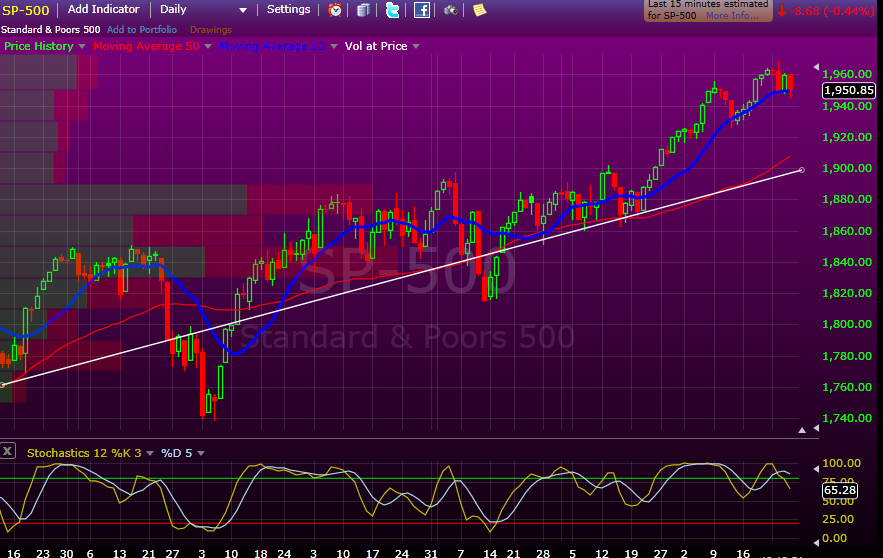883x558 pixels.
Task: Click the left endpoint handle of white trendline
Action: [2, 385]
